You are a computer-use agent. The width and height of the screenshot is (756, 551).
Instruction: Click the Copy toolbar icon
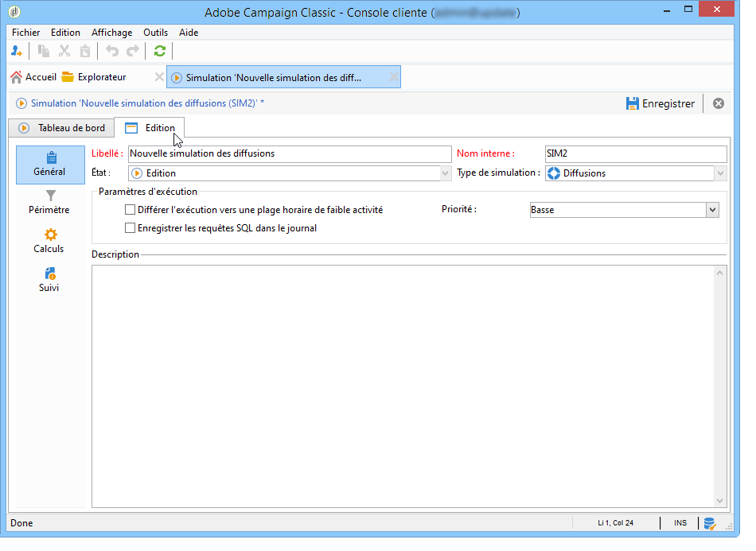pos(44,51)
